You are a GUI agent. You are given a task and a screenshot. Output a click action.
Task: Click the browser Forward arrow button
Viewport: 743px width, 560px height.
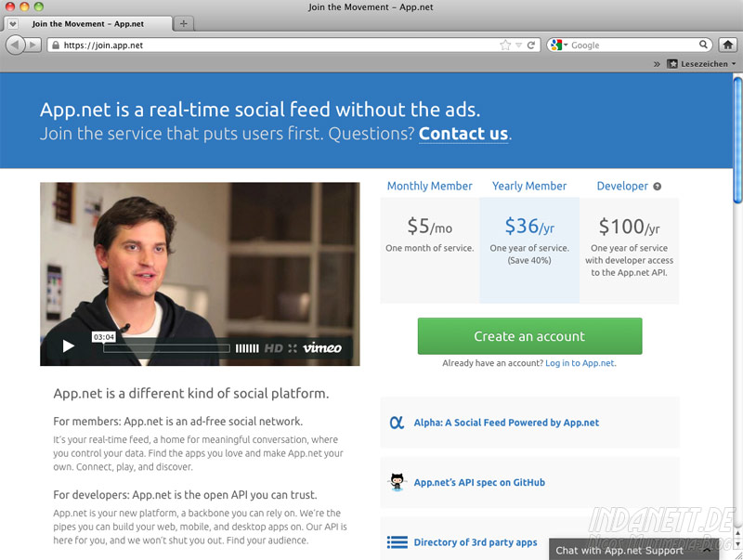click(33, 45)
